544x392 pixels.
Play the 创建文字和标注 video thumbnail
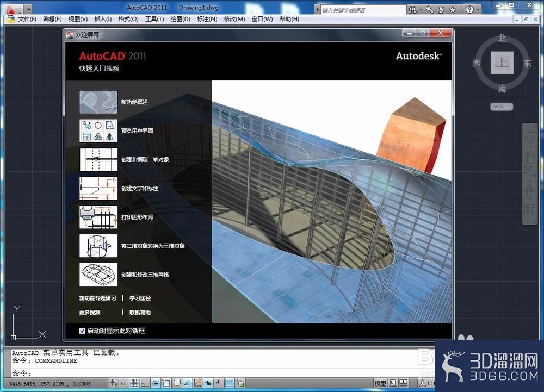[98, 188]
